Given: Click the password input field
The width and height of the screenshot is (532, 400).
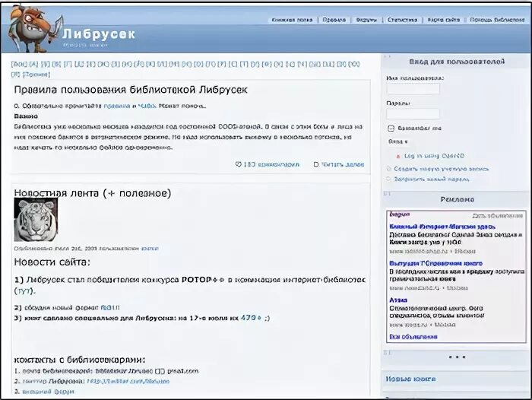Looking at the screenshot, I should tap(413, 114).
